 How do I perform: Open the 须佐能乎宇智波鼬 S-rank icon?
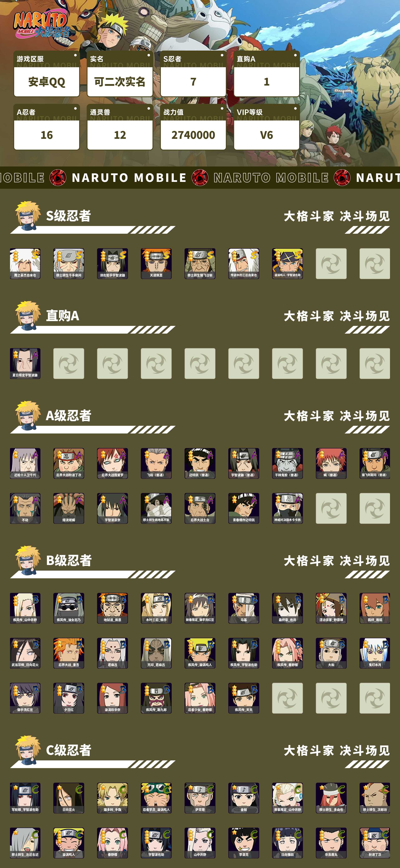pos(112,263)
